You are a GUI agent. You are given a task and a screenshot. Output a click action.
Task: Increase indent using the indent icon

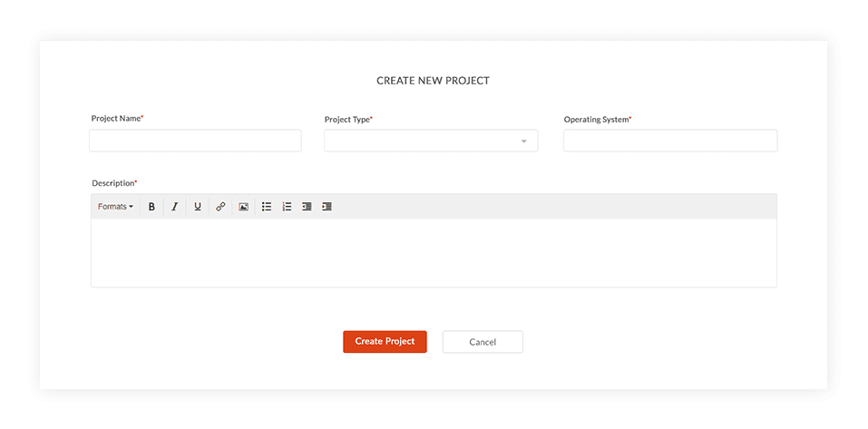coord(327,207)
